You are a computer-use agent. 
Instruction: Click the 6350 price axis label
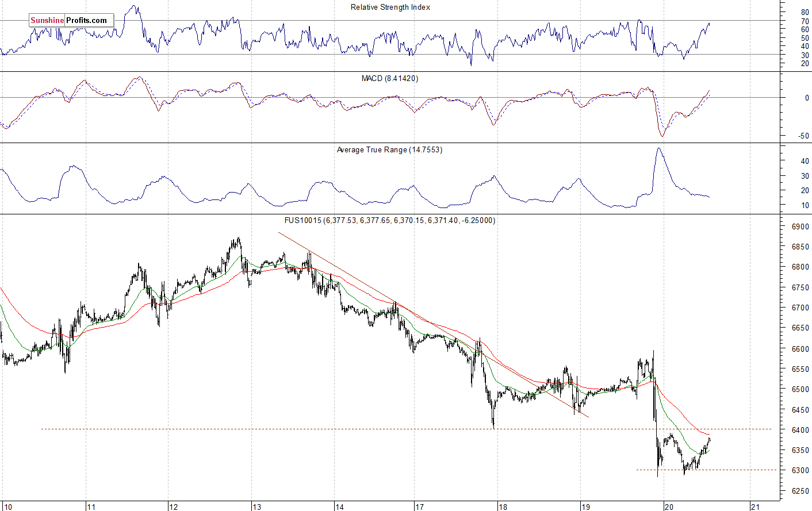[x=800, y=450]
